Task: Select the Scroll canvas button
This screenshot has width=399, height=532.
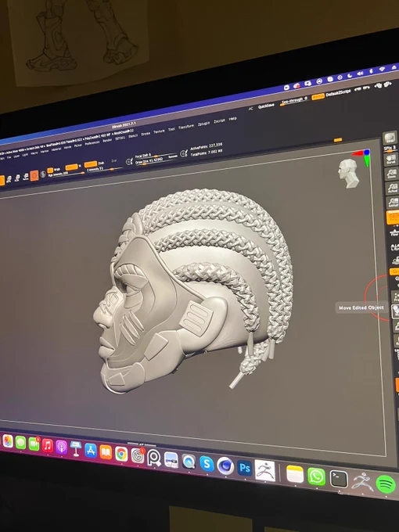Action: click(390, 160)
